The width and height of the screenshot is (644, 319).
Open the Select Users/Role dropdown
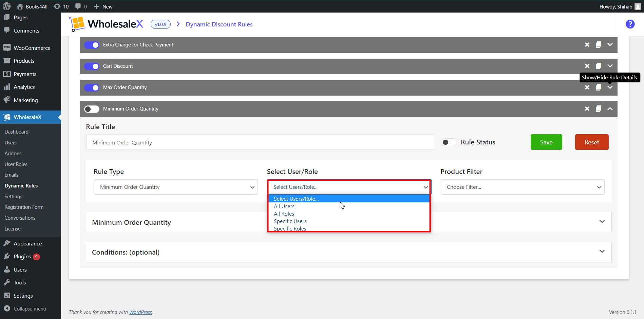pos(349,187)
